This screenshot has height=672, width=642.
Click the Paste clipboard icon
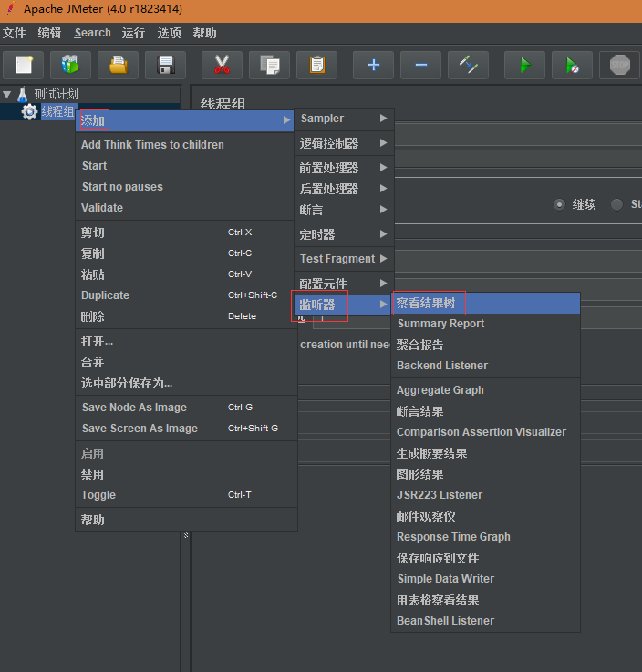[317, 65]
